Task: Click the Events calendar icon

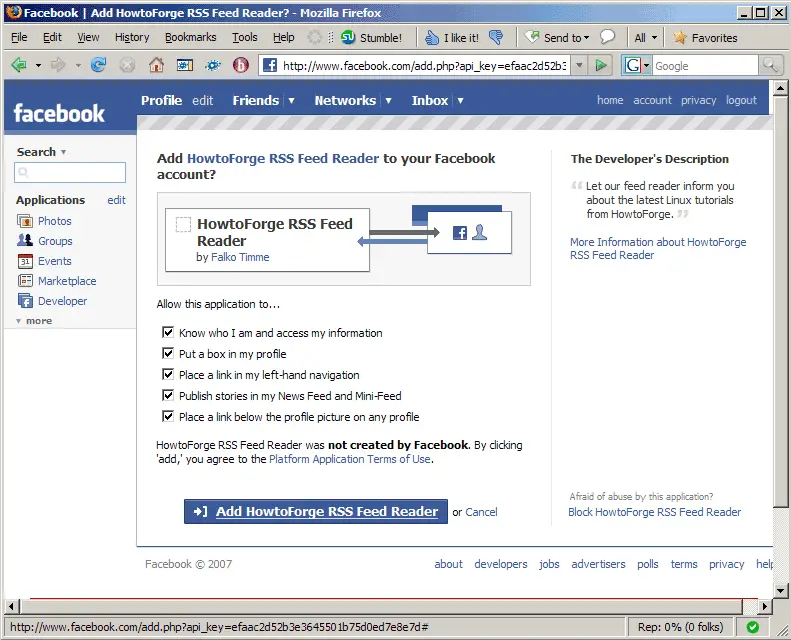Action: tap(25, 261)
